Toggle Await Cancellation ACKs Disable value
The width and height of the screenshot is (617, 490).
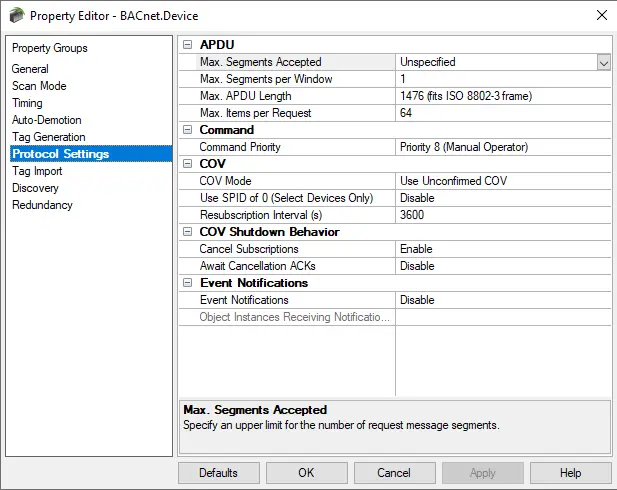(x=503, y=266)
